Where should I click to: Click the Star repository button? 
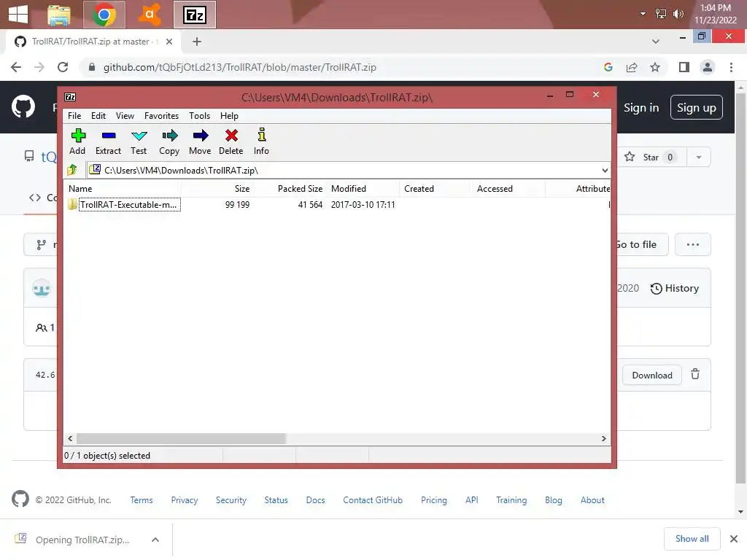651,157
